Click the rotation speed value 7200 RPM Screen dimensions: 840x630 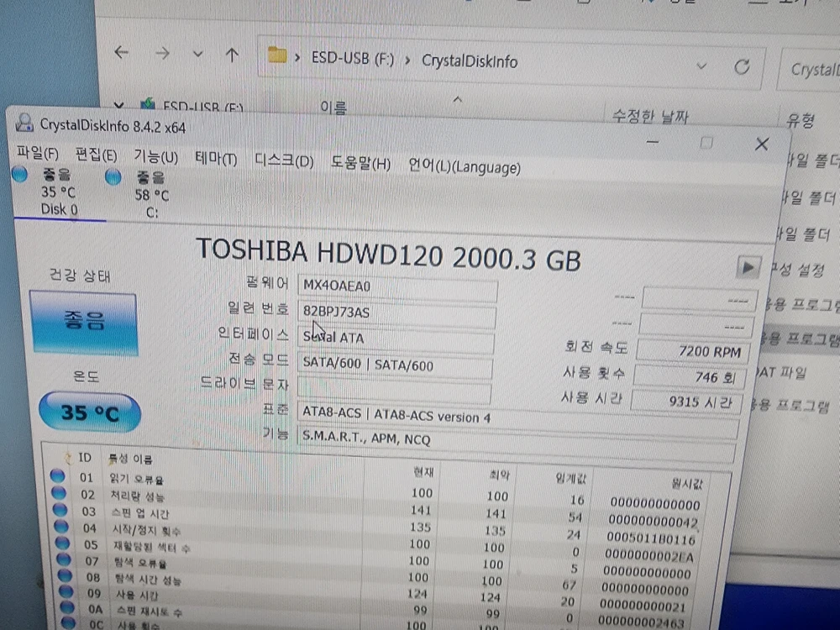[x=693, y=351]
